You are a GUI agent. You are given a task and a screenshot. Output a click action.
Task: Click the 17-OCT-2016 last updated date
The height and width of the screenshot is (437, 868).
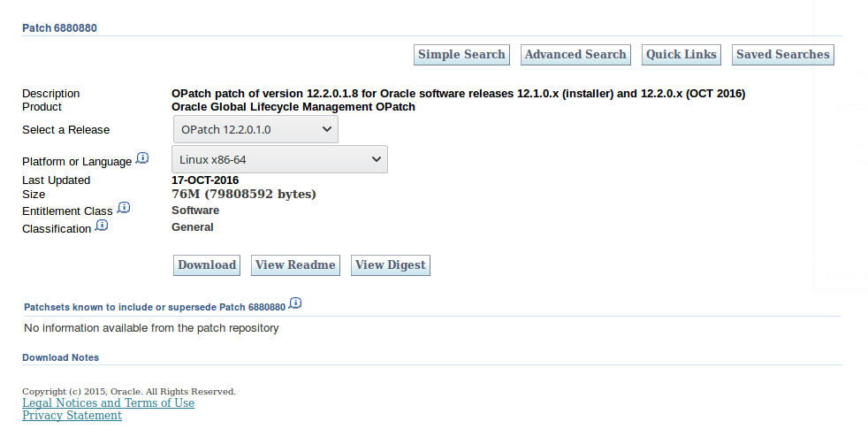205,180
